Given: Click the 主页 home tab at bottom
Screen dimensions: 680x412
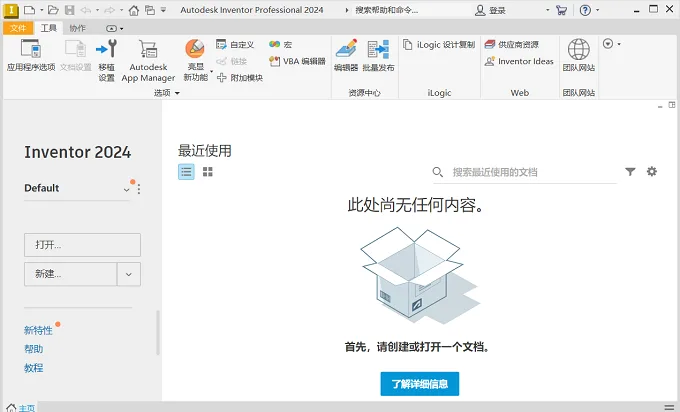Looking at the screenshot, I should 21,408.
